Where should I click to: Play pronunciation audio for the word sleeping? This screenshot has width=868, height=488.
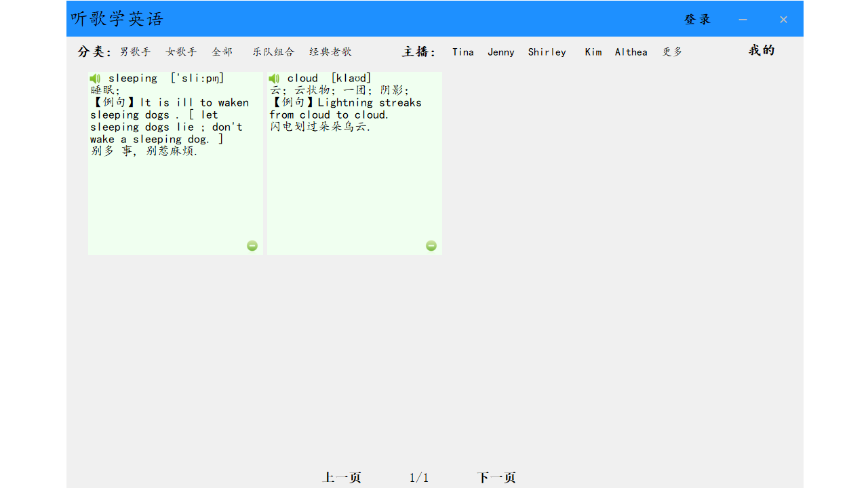[95, 79]
